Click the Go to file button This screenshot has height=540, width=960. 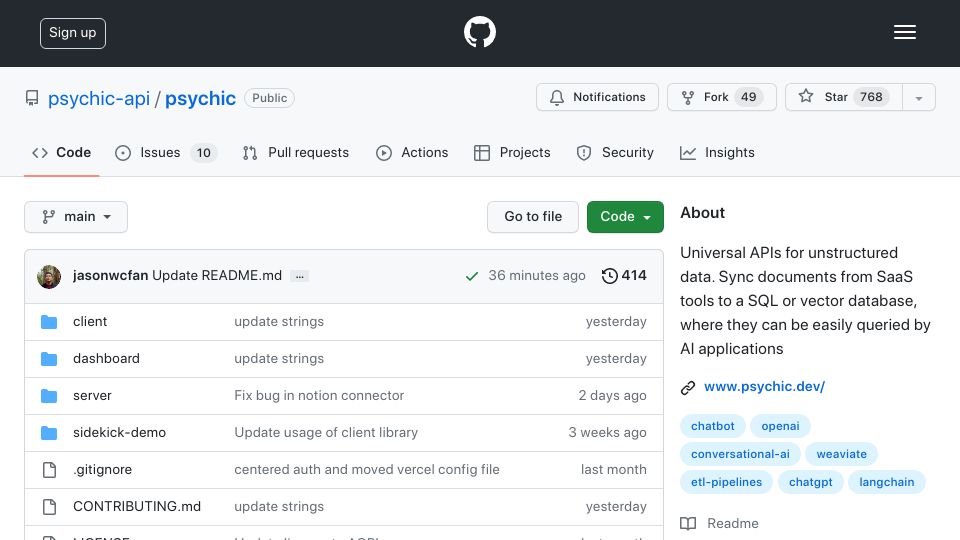(533, 217)
